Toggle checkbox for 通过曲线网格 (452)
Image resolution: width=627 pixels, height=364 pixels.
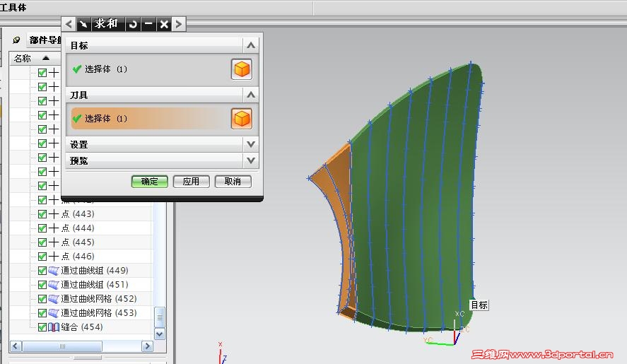click(42, 299)
